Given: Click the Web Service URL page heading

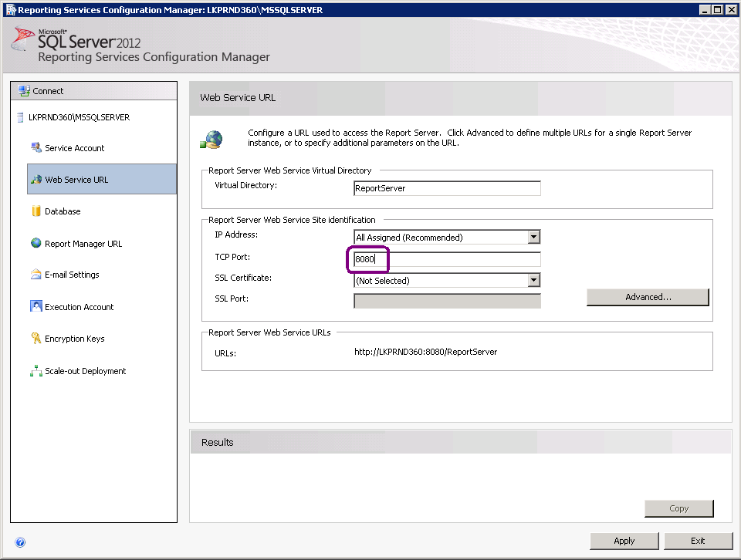Looking at the screenshot, I should (238, 98).
